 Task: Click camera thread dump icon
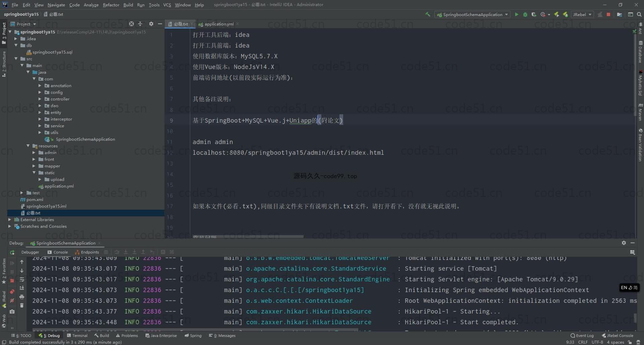tap(12, 312)
